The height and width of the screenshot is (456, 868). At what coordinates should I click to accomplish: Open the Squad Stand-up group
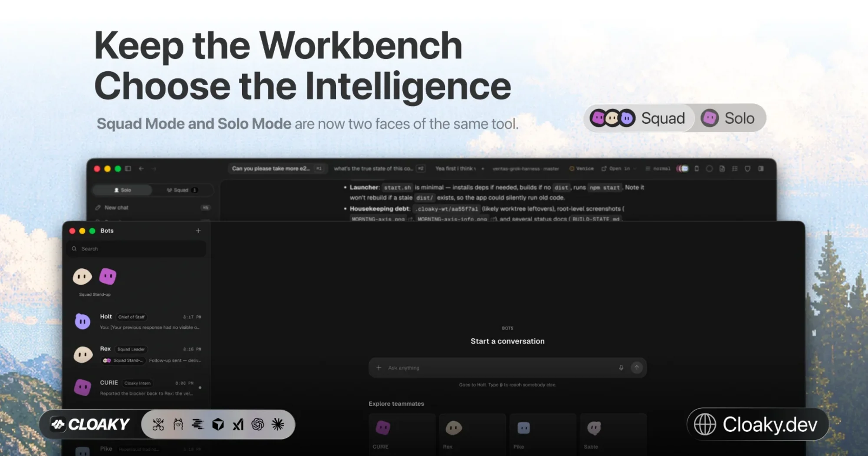click(x=95, y=281)
